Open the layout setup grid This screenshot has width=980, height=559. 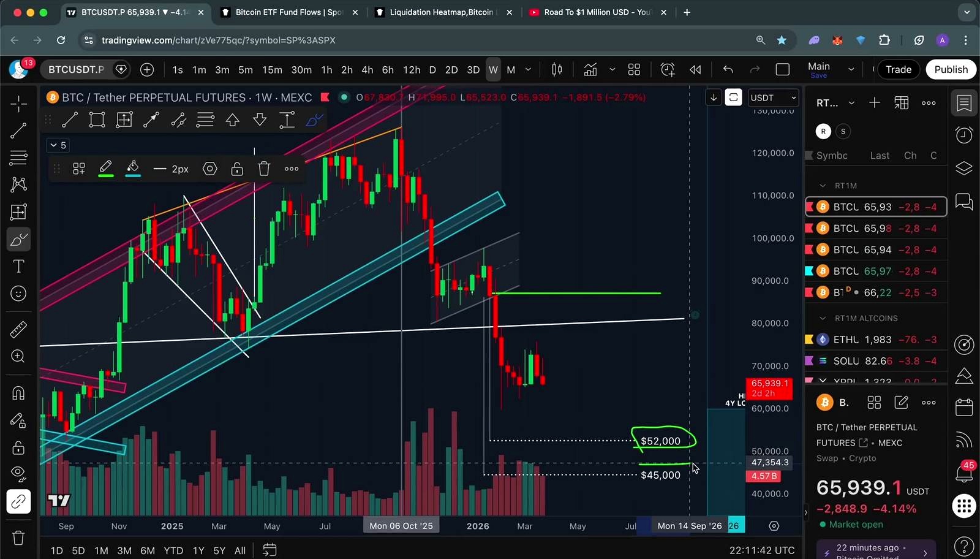click(634, 70)
